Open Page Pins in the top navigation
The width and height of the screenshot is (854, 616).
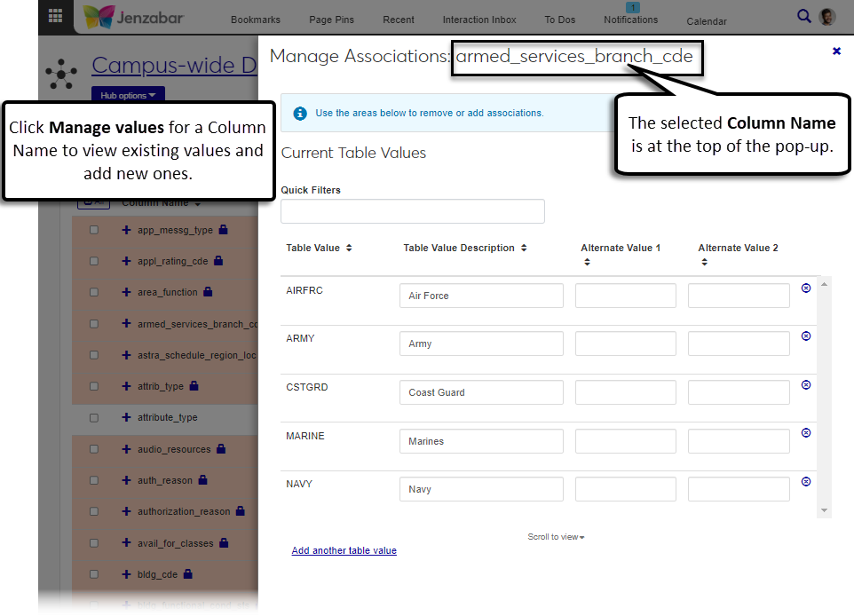[x=332, y=20]
